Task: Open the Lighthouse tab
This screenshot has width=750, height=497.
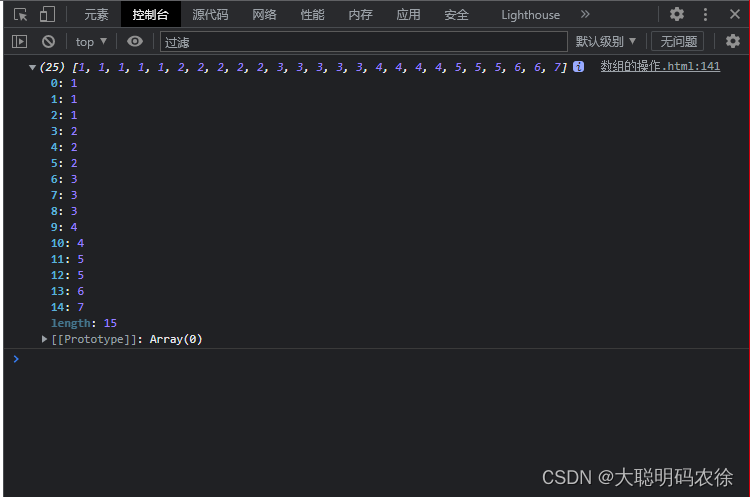Action: pyautogui.click(x=530, y=15)
